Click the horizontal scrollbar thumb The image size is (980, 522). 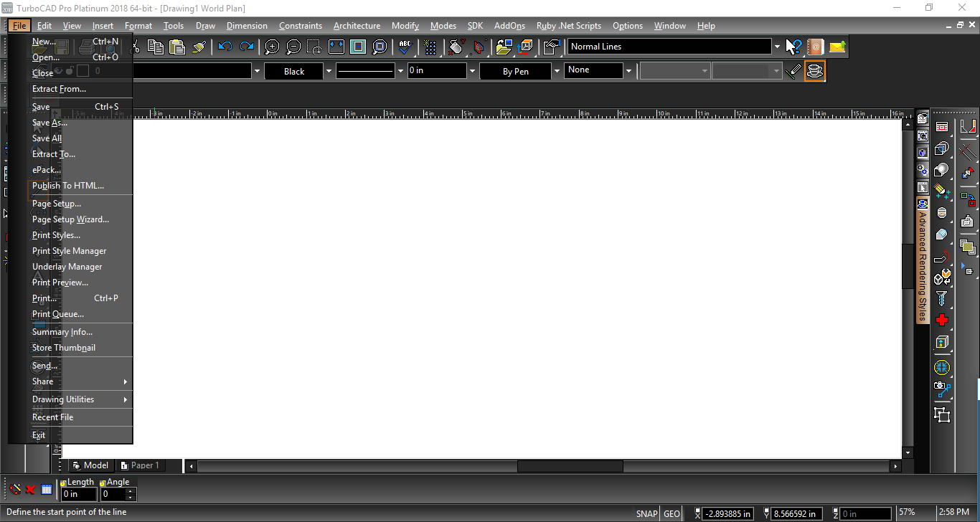point(570,466)
